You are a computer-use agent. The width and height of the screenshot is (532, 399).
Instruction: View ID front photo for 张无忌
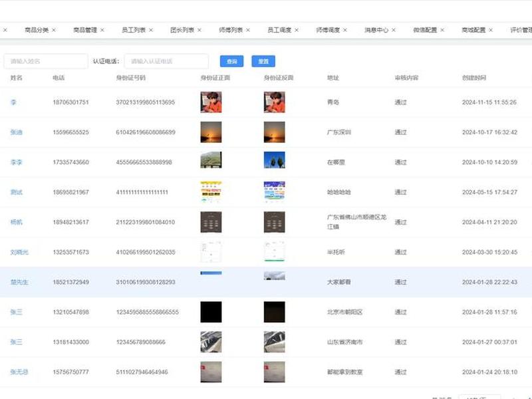click(211, 372)
